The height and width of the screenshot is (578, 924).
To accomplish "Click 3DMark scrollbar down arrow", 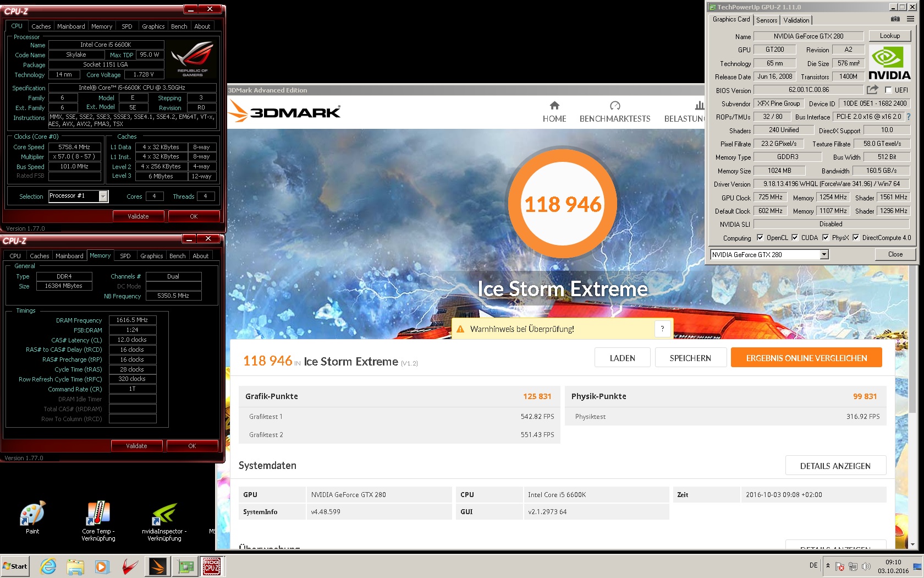I will 913,544.
